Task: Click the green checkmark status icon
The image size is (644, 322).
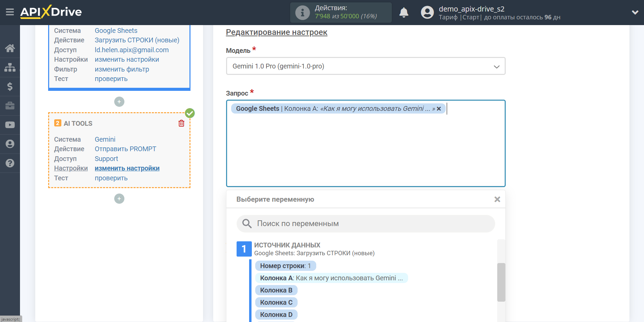Action: [190, 113]
